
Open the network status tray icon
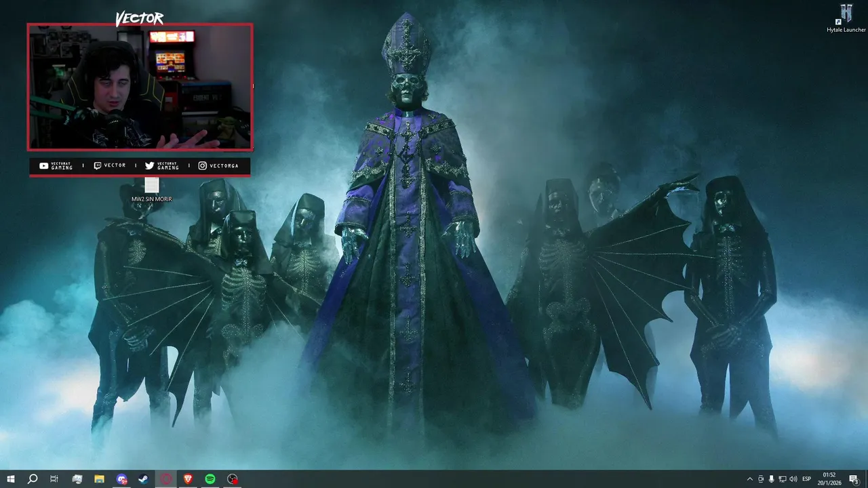tap(783, 479)
